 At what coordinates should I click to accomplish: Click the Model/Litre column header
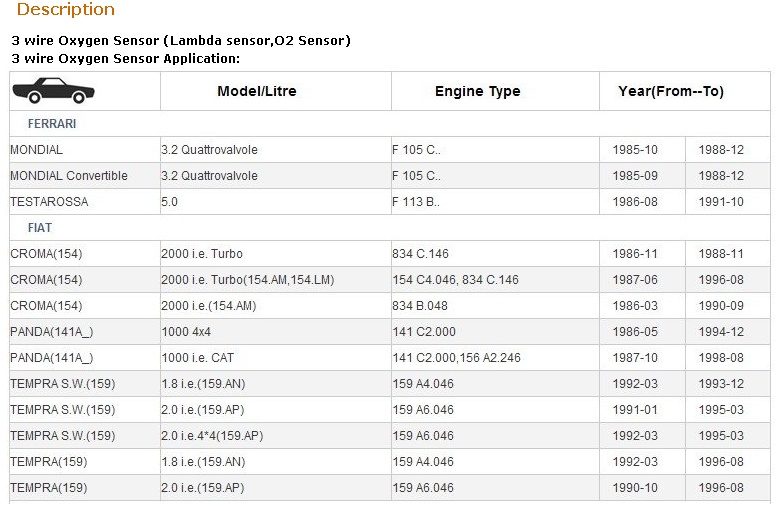coord(257,91)
